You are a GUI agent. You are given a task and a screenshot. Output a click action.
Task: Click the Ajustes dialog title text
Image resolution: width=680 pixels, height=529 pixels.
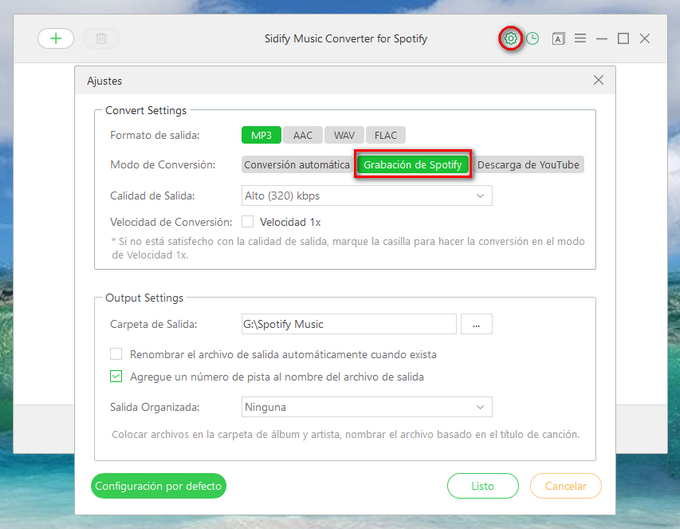105,81
